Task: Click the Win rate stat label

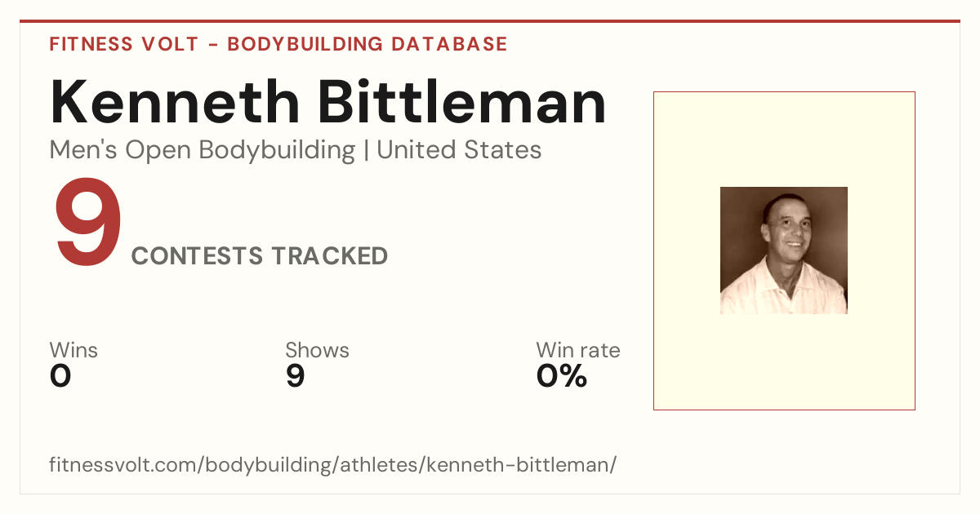Action: point(578,350)
